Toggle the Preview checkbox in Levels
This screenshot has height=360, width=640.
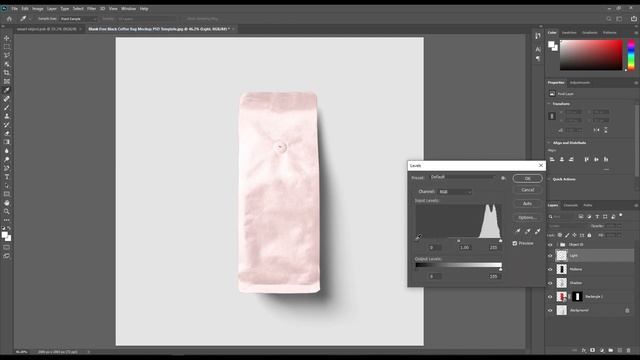515,243
